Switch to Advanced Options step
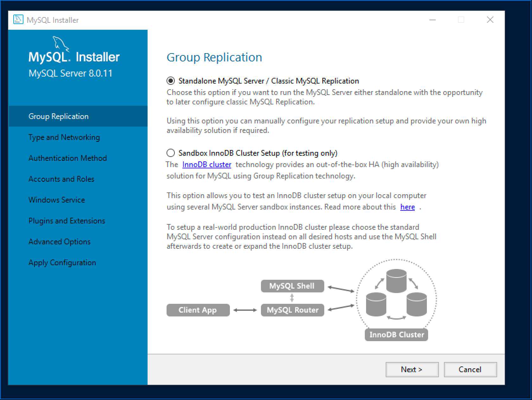The image size is (532, 400). [x=60, y=242]
